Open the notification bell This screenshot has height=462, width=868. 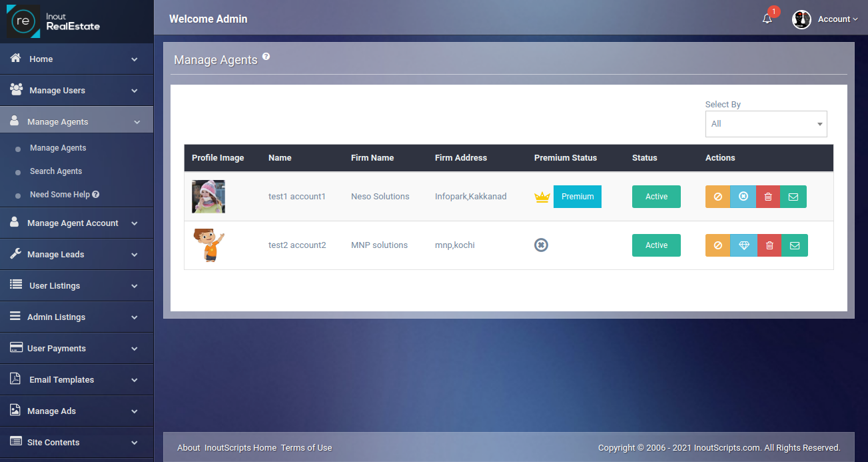pyautogui.click(x=766, y=19)
